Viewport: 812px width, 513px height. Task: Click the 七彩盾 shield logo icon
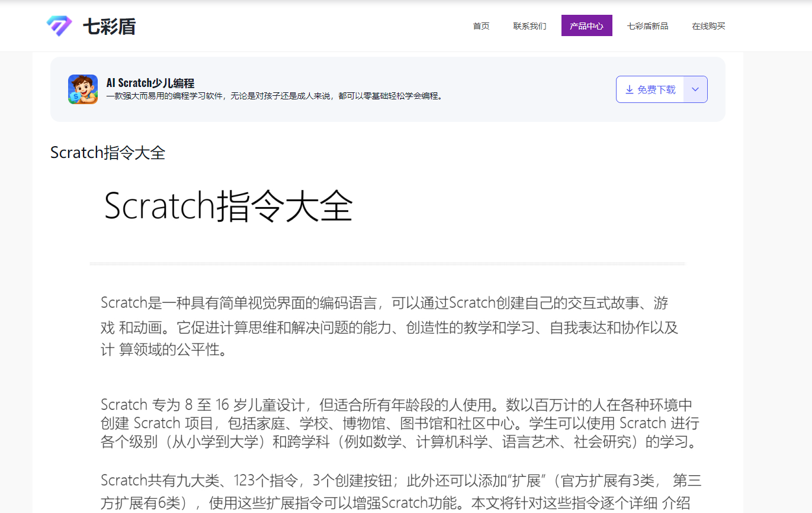tap(59, 26)
